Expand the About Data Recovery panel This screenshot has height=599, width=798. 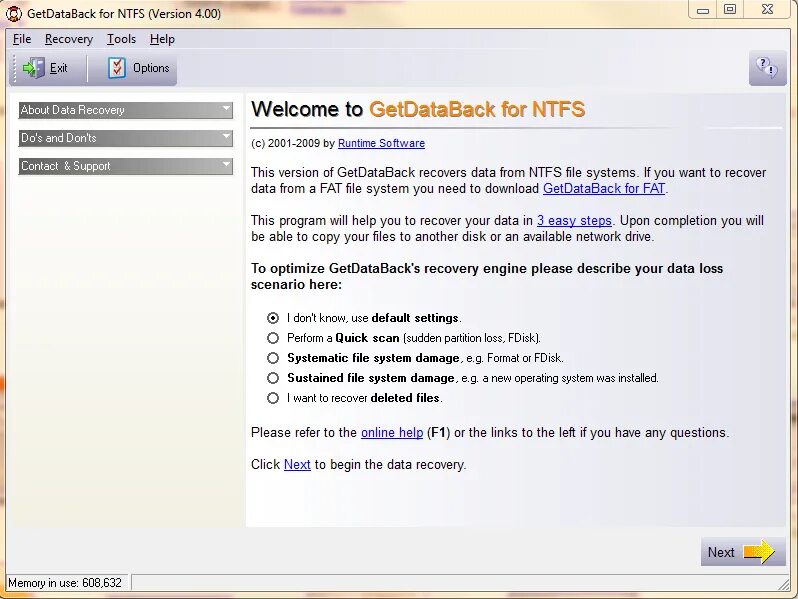tap(126, 110)
